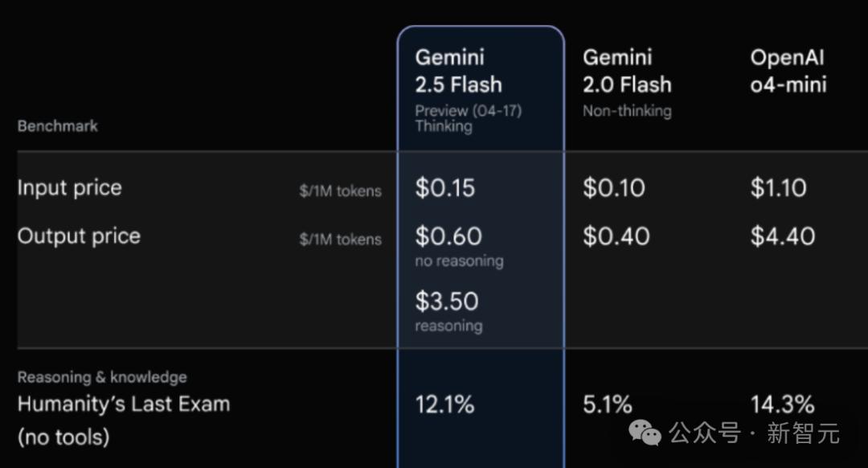Select the $0.10 Gemini 2.0 input price

pyautogui.click(x=614, y=188)
